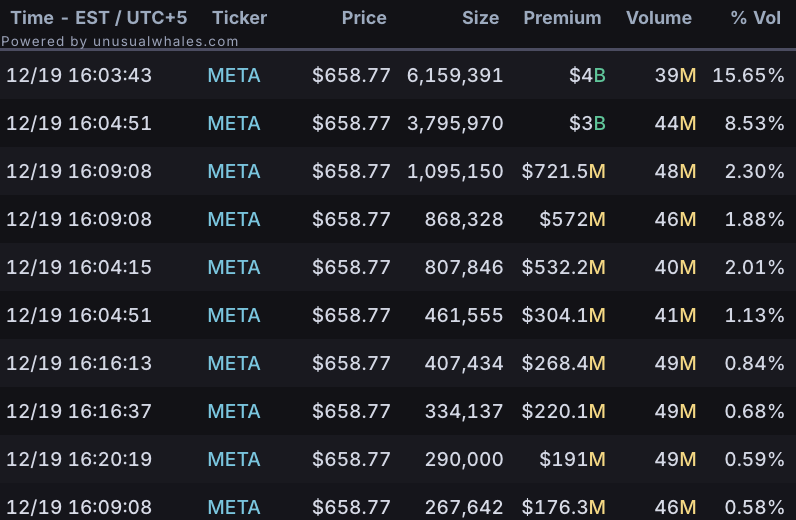This screenshot has height=520, width=796.
Task: Select the $4B premium cell
Action: (x=587, y=75)
